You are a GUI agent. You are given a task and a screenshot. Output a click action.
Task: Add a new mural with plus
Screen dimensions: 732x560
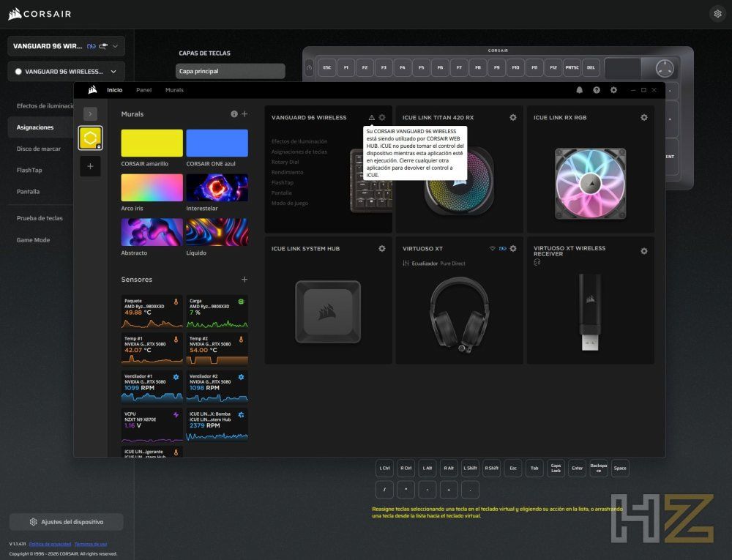coord(244,114)
